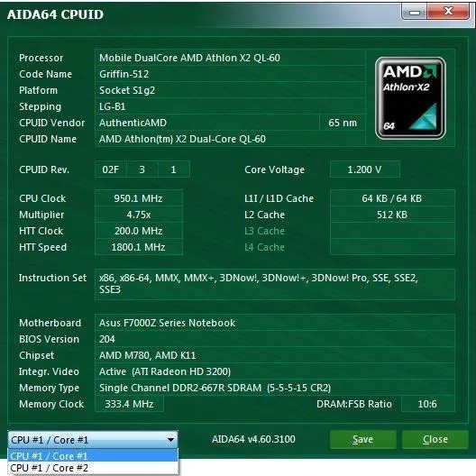The width and height of the screenshot is (476, 476).
Task: Open the CPU core selector dropdown arrow
Action: coord(170,440)
